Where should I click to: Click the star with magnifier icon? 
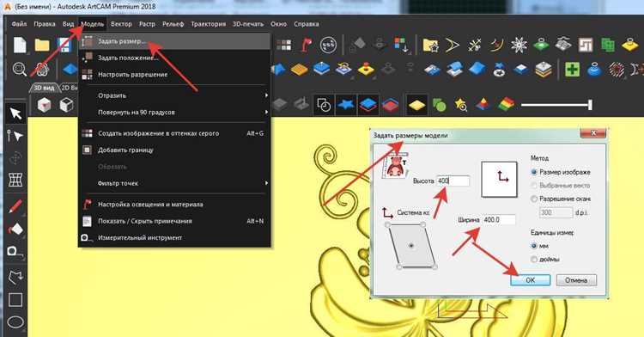(461, 105)
